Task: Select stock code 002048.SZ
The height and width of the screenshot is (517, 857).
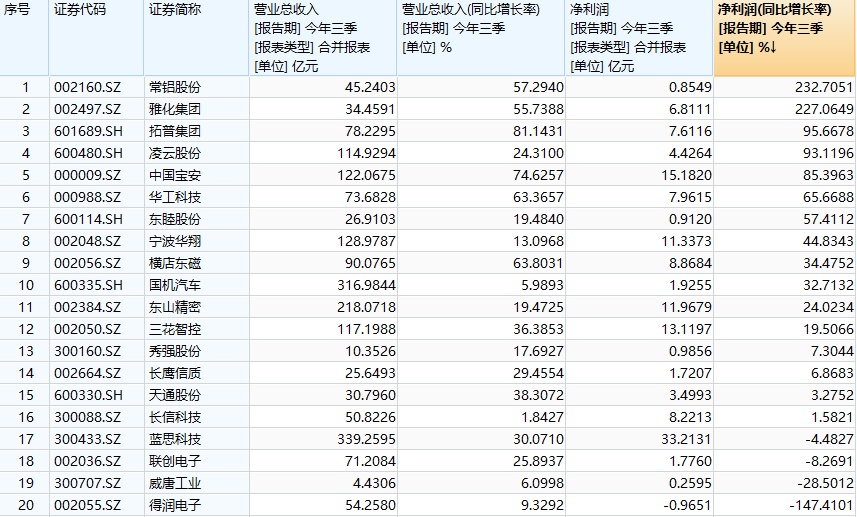Action: 87,241
